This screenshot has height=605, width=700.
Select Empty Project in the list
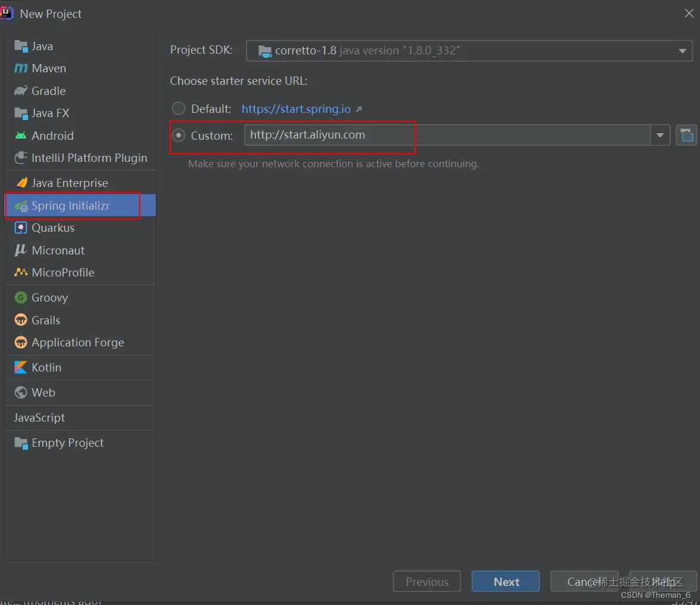coord(81,443)
